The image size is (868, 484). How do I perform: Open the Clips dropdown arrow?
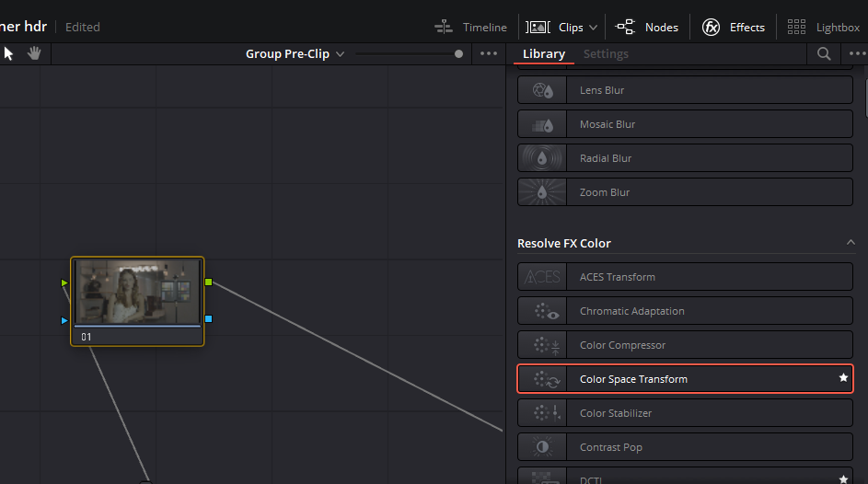(x=594, y=27)
